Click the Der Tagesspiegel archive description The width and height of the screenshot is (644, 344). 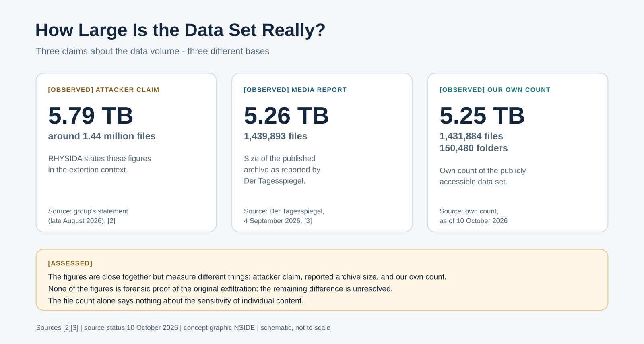pos(282,170)
